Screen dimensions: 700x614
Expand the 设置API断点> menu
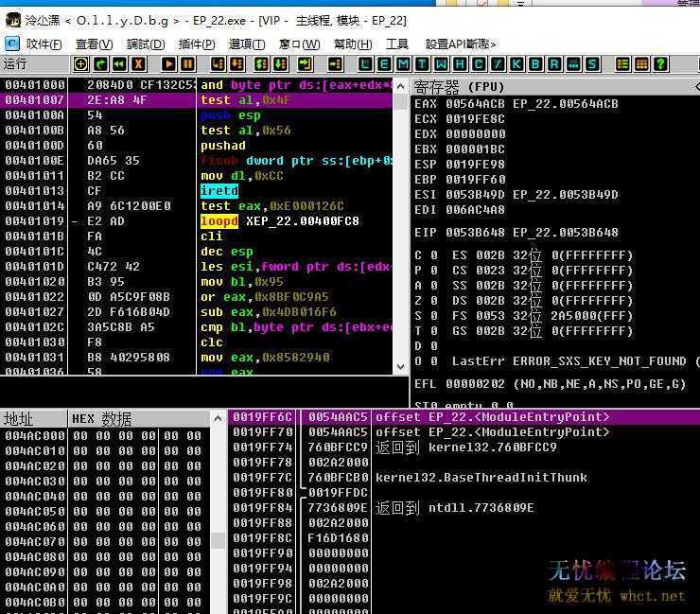[x=461, y=44]
